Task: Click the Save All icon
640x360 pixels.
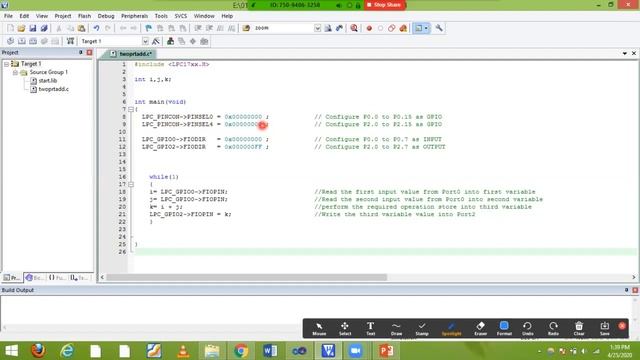Action: tap(44, 28)
